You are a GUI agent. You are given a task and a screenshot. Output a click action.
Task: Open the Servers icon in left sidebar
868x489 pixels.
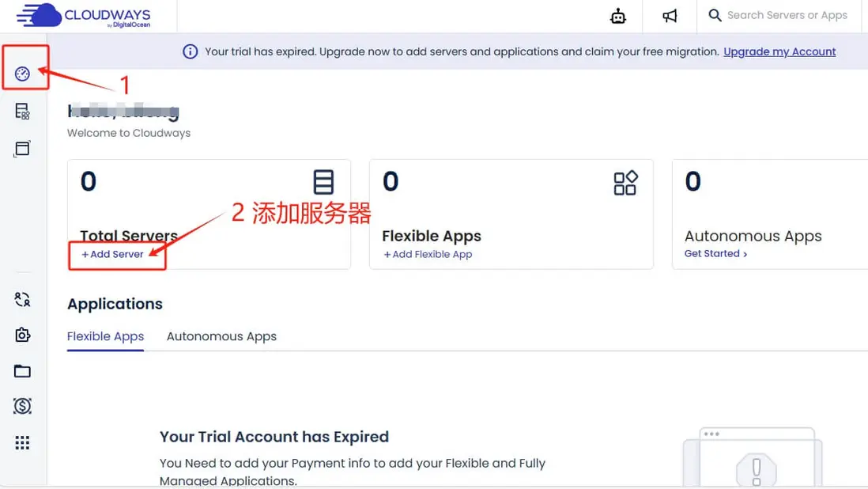click(x=22, y=112)
